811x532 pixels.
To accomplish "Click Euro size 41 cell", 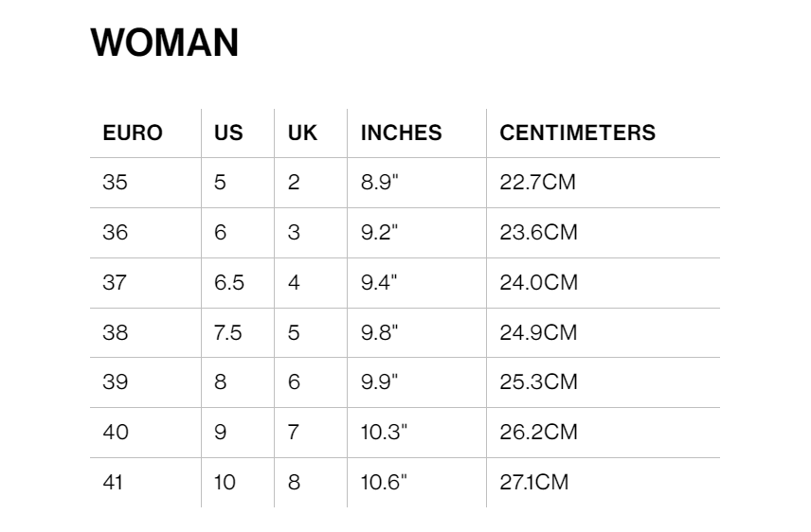I will (113, 482).
